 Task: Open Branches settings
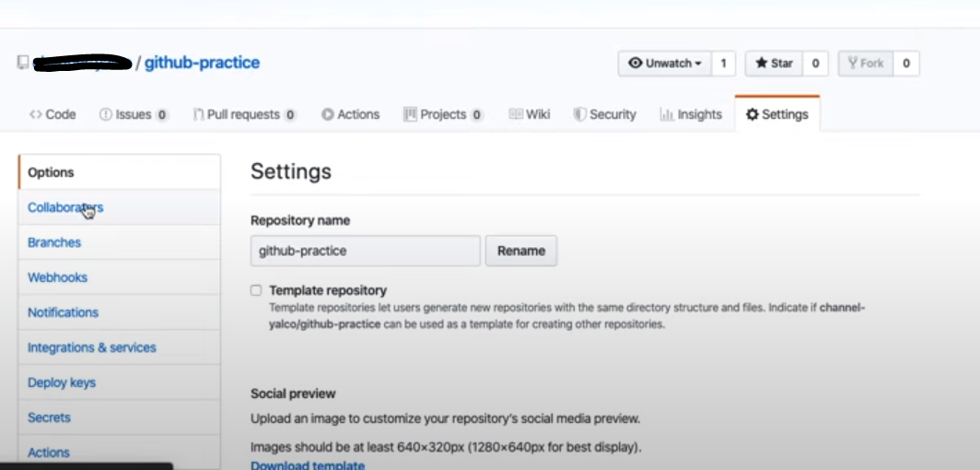point(119,242)
